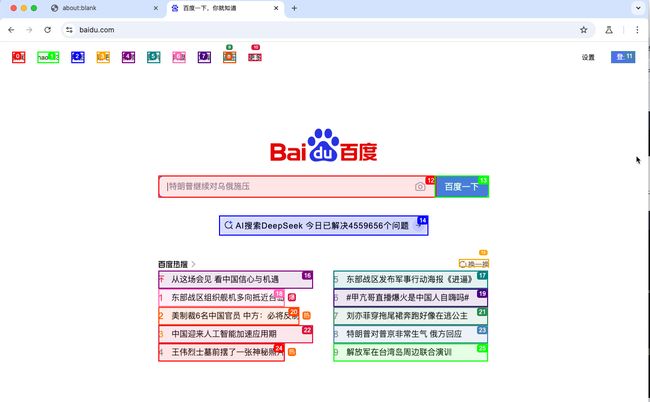
Task: Open Chrome Labs flask icon
Action: 609,30
